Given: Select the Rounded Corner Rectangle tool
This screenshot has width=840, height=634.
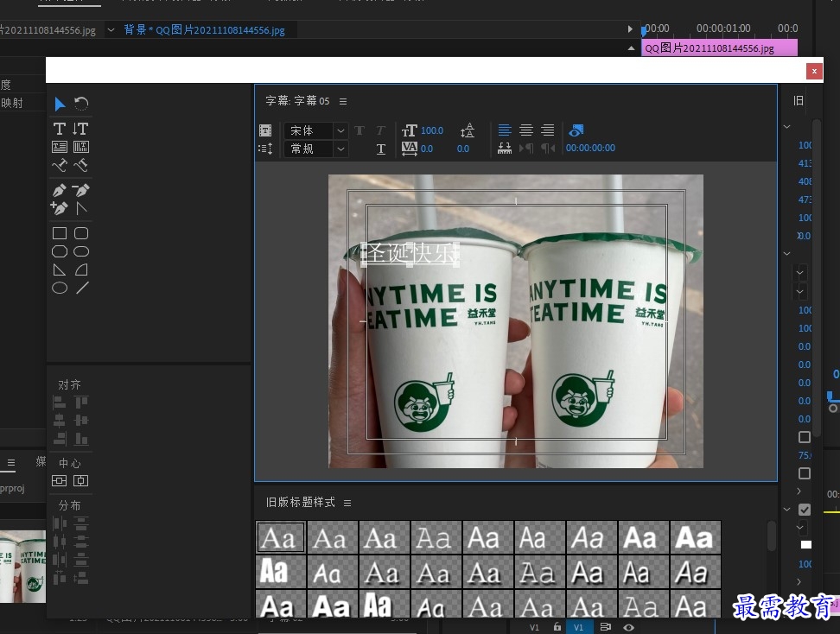Looking at the screenshot, I should (x=81, y=233).
